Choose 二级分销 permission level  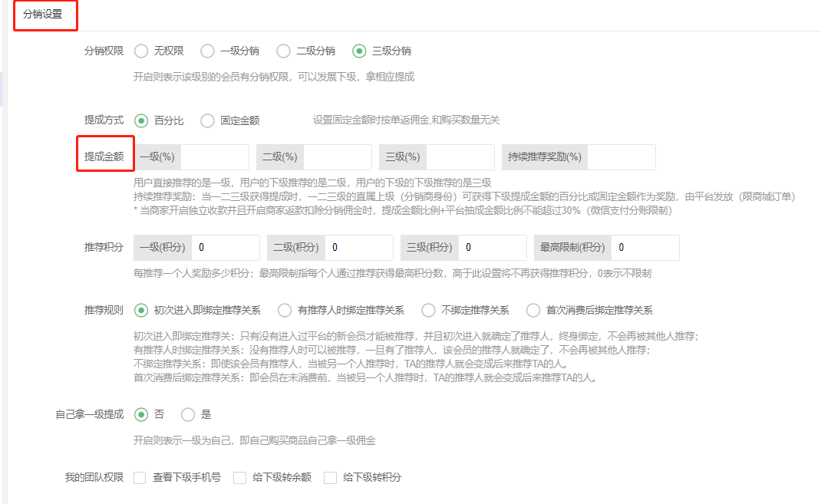pos(283,51)
